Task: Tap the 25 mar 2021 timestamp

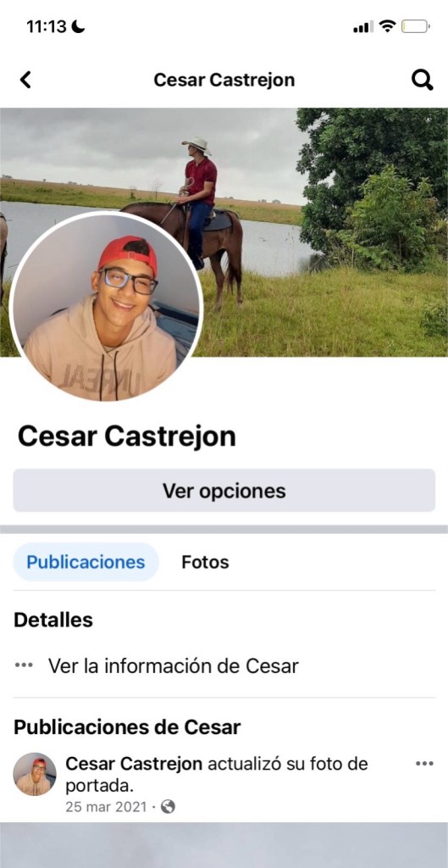Action: [106, 807]
